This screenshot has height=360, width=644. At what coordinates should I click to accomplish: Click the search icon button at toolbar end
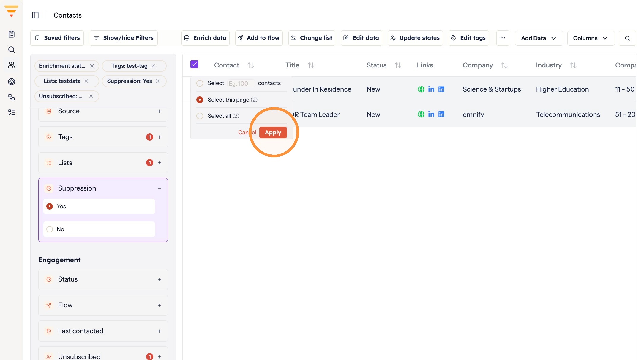click(x=627, y=38)
